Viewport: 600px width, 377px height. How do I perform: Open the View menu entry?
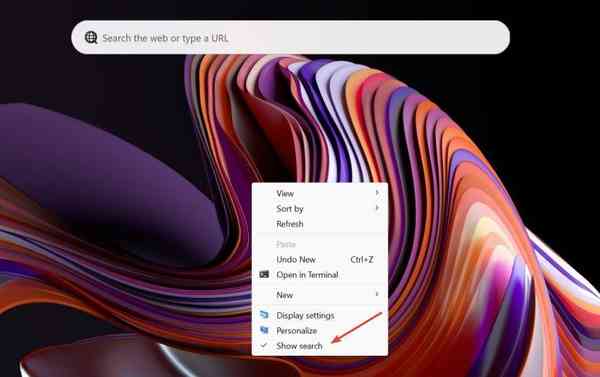pyautogui.click(x=320, y=193)
